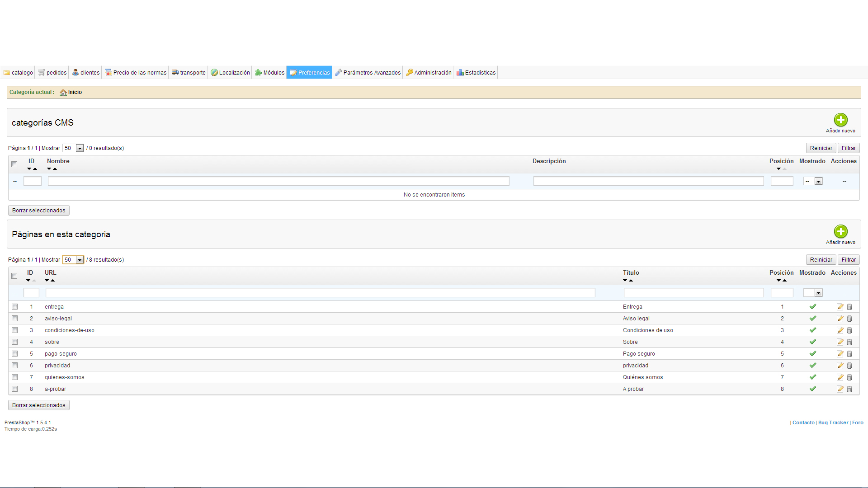This screenshot has width=868, height=488.
Task: Click Filtrar button in pages table
Action: (x=848, y=260)
